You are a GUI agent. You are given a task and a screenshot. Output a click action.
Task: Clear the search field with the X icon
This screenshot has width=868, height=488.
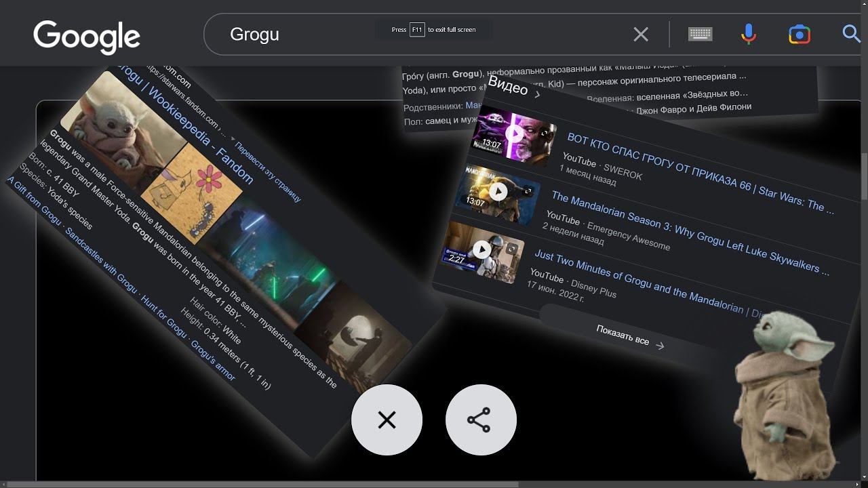(641, 35)
